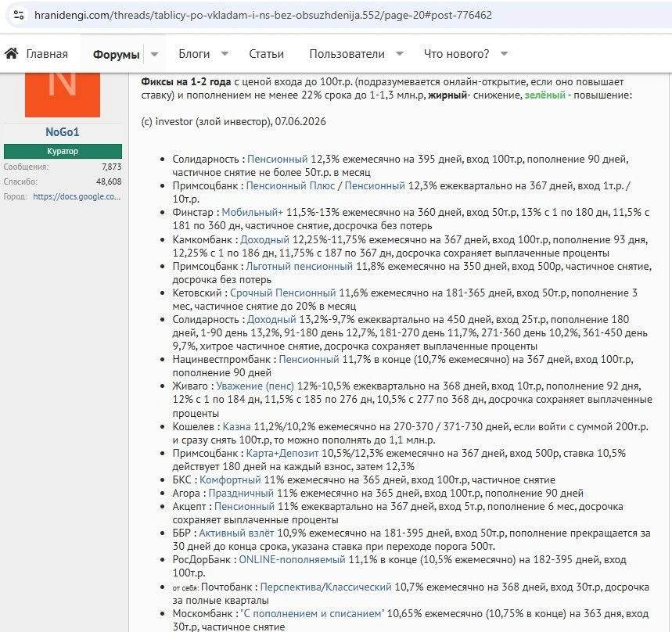Open the Перспектива/Классический Почтобанк link
This screenshot has height=632, width=672.
[x=325, y=587]
